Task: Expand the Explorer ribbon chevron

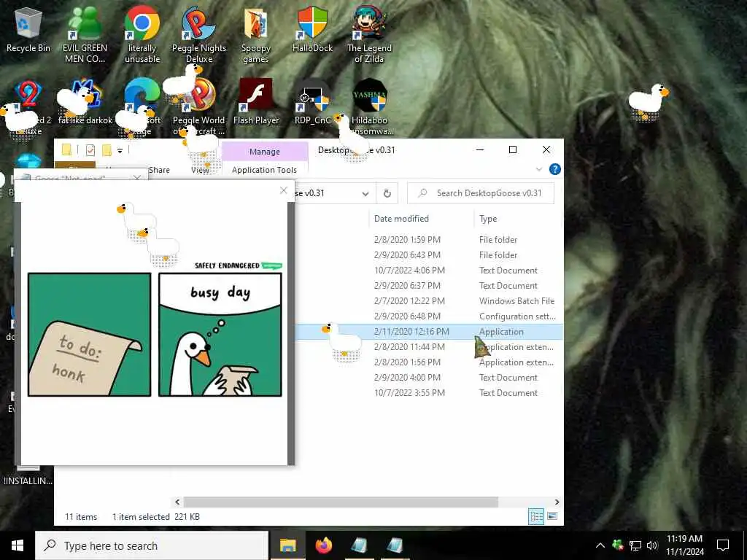Action: 539,169
